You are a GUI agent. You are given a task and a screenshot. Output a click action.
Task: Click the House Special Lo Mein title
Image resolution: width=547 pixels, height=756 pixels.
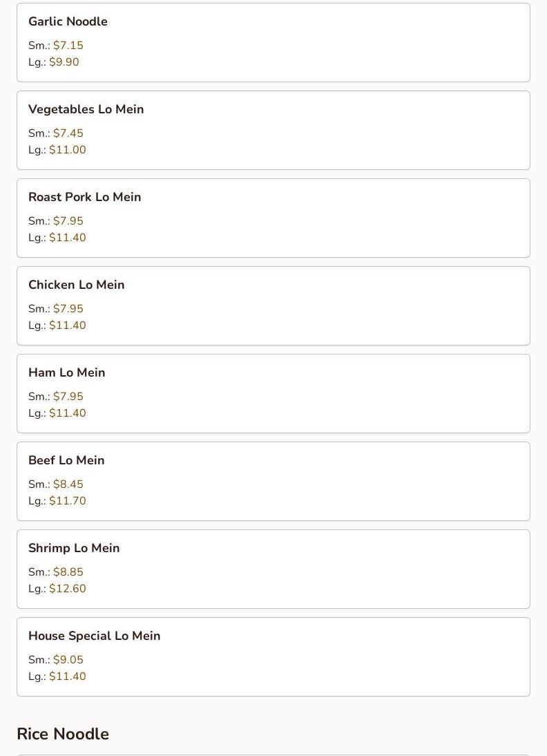94,636
